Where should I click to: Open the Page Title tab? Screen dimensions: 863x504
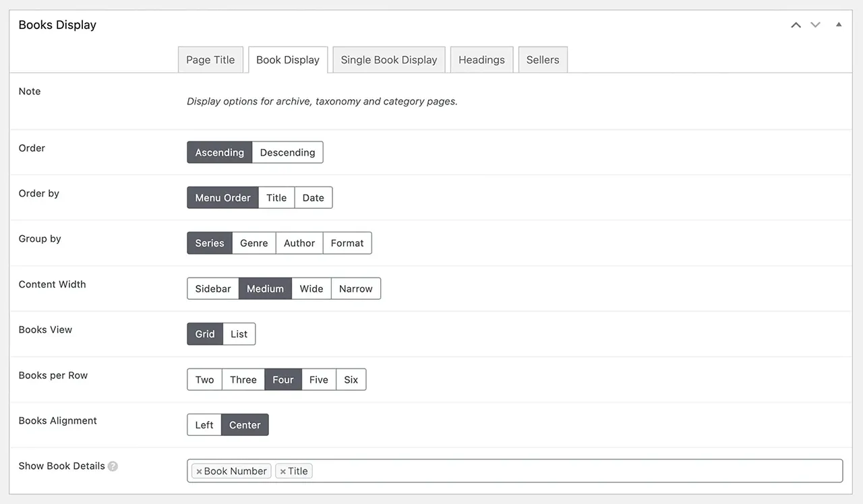210,59
